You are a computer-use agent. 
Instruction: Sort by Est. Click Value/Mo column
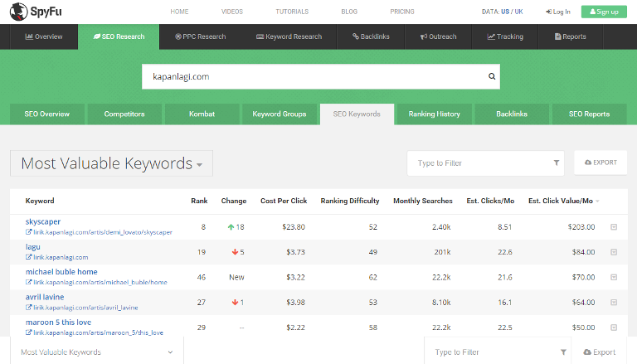[563, 201]
